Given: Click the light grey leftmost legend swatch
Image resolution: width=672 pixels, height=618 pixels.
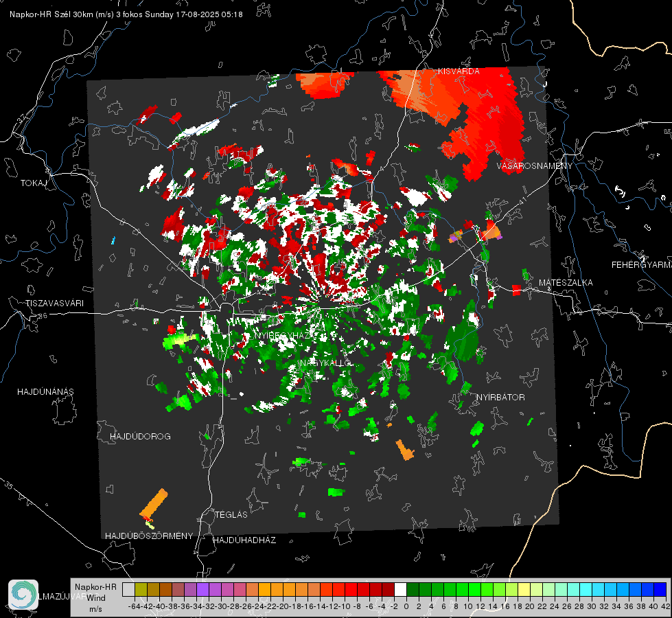Looking at the screenshot, I should (128, 589).
